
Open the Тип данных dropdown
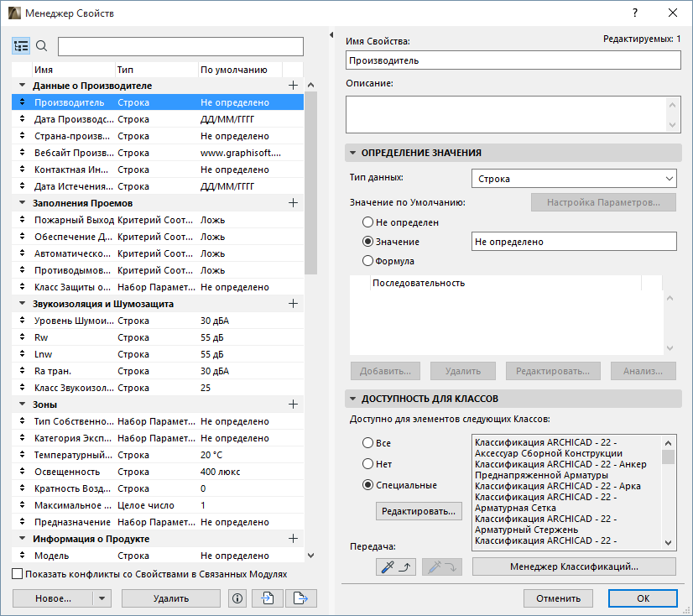(574, 179)
